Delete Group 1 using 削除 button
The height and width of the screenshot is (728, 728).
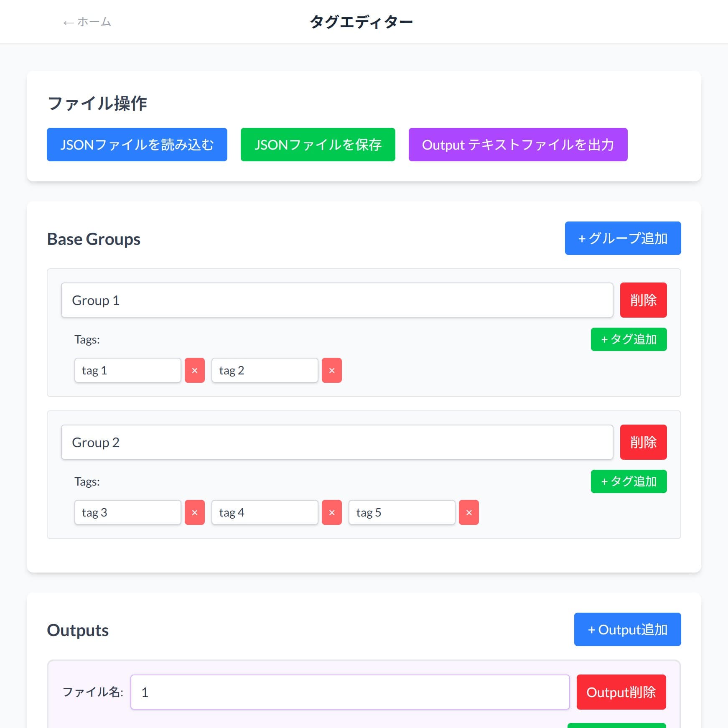click(x=643, y=300)
